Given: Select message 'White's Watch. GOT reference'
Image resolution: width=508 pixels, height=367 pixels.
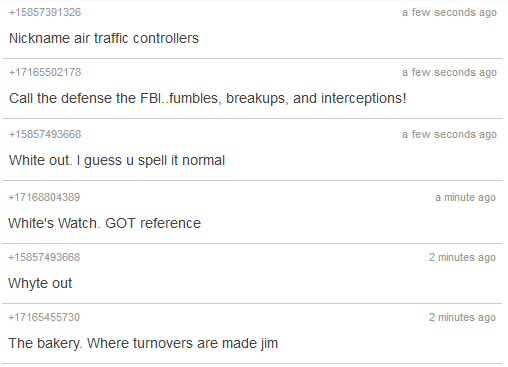Looking at the screenshot, I should pyautogui.click(x=105, y=223).
